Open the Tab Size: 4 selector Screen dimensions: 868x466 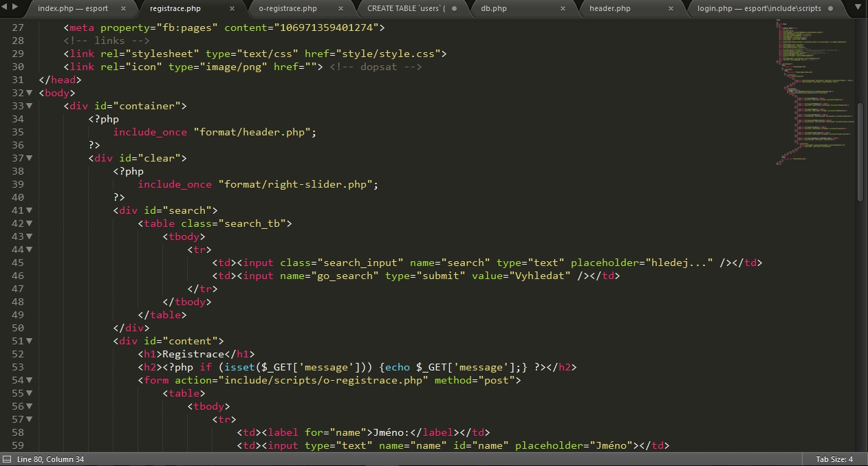point(834,459)
